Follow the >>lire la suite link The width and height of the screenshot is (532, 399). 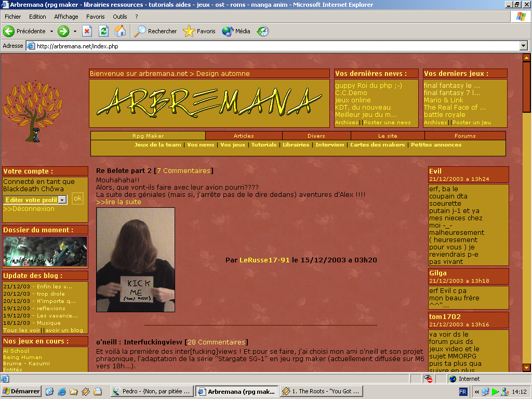[x=118, y=202]
